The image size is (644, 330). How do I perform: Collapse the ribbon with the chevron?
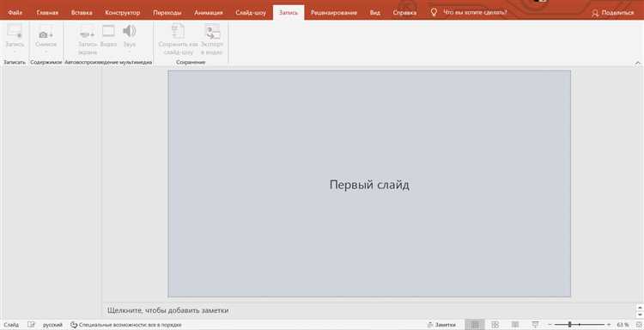637,63
